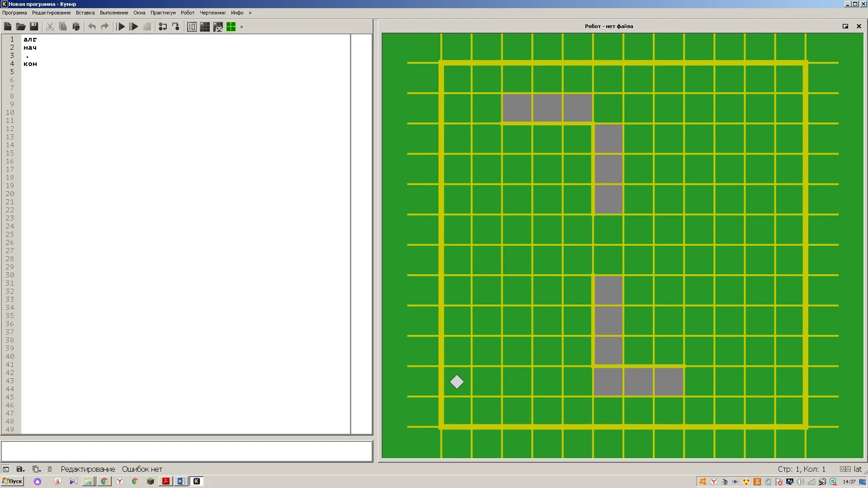Click the Пуск start button
868x488 pixels.
point(12,481)
